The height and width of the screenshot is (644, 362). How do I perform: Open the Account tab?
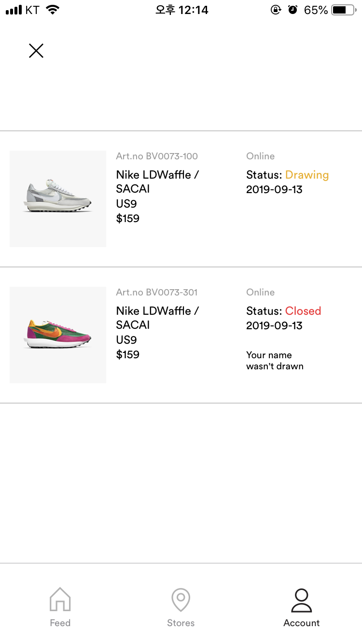tap(302, 607)
